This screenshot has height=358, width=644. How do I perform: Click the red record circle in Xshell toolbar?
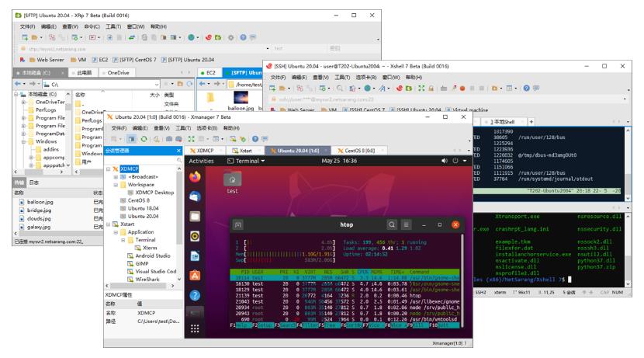(462, 88)
